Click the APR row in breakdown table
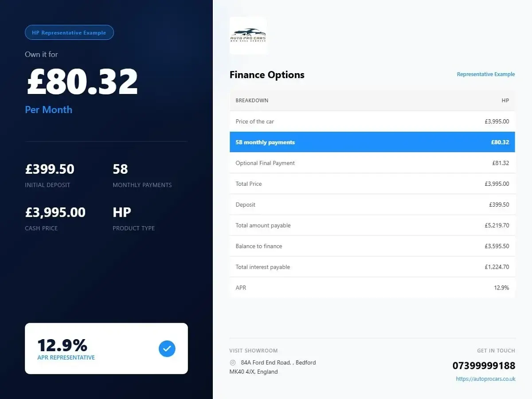The width and height of the screenshot is (532, 399). tap(372, 288)
